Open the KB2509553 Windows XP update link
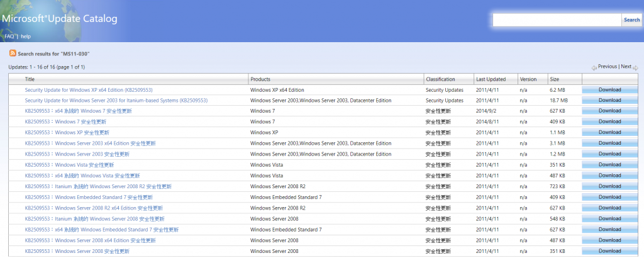 [x=67, y=133]
